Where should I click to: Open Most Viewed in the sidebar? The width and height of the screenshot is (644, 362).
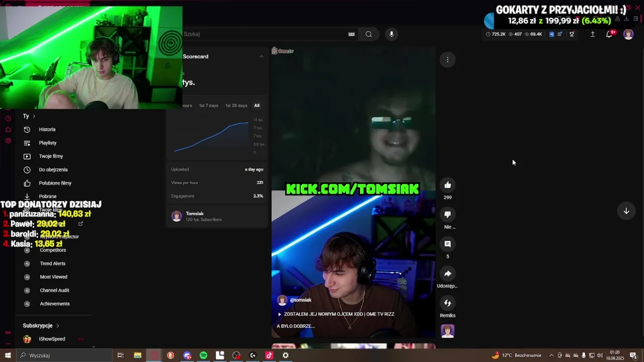53,277
